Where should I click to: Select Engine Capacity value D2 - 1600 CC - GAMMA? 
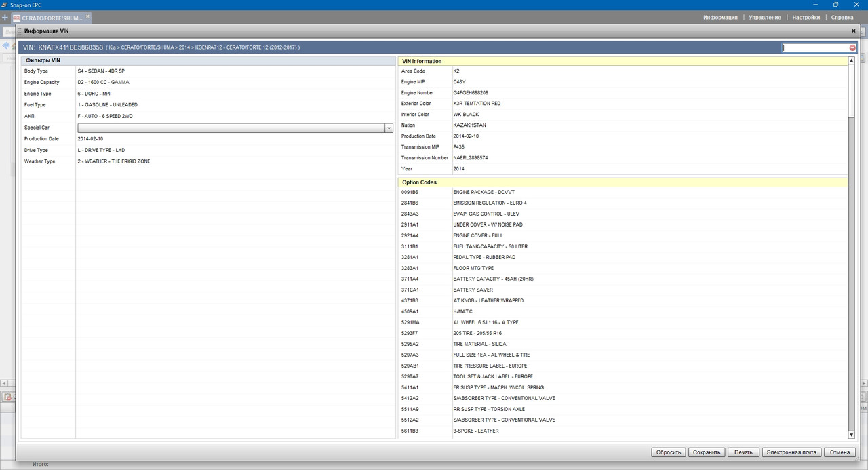pos(103,82)
